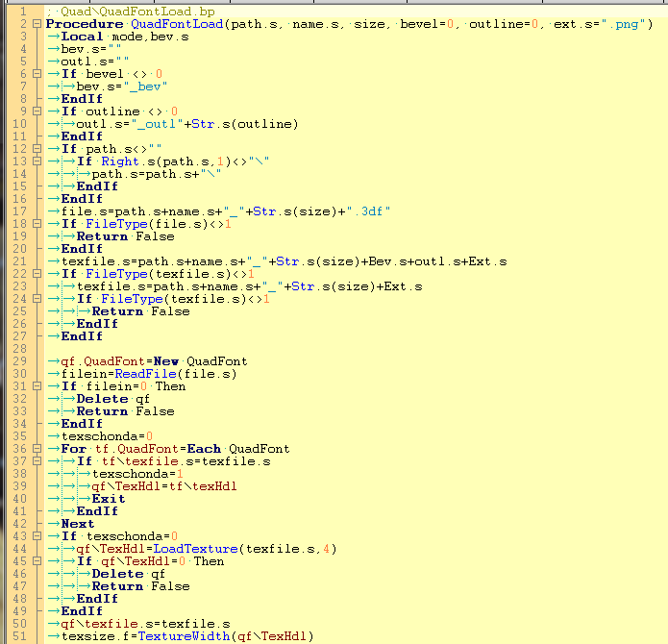Collapse the 'If tf\texfile.s' fold on line 37
The width and height of the screenshot is (668, 644).
pyautogui.click(x=37, y=460)
